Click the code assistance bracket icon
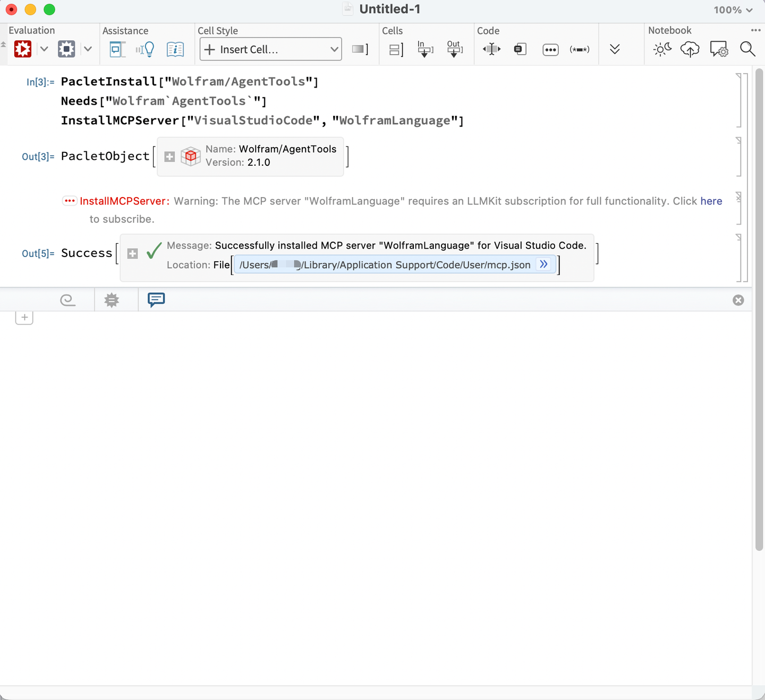Image resolution: width=765 pixels, height=700 pixels. (117, 49)
